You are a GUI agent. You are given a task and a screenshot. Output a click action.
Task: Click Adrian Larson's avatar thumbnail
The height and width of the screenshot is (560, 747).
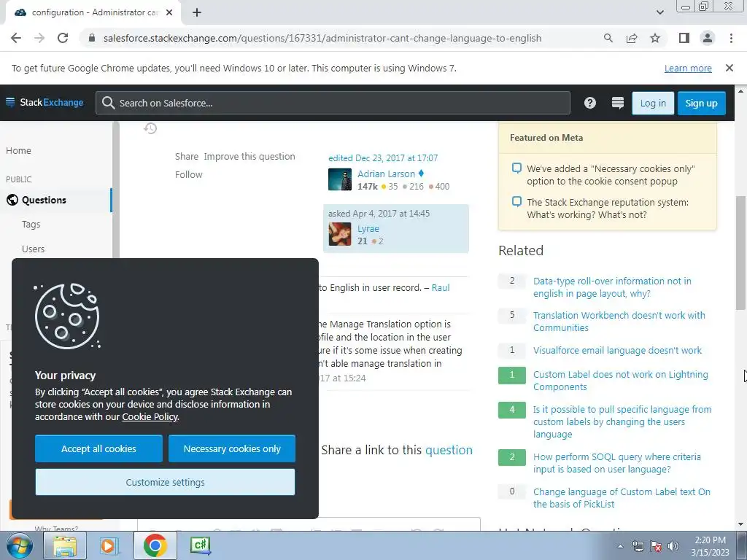point(340,179)
